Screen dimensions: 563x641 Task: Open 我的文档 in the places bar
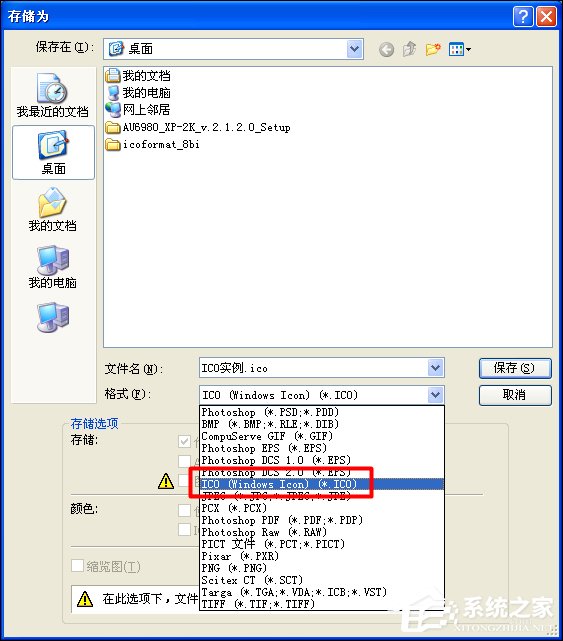53,210
